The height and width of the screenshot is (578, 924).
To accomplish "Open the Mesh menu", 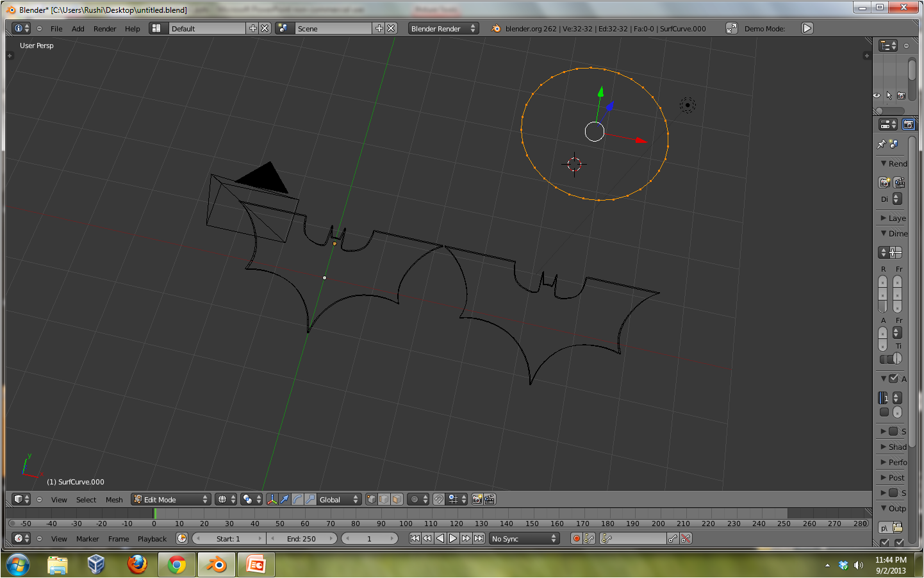I will click(114, 500).
